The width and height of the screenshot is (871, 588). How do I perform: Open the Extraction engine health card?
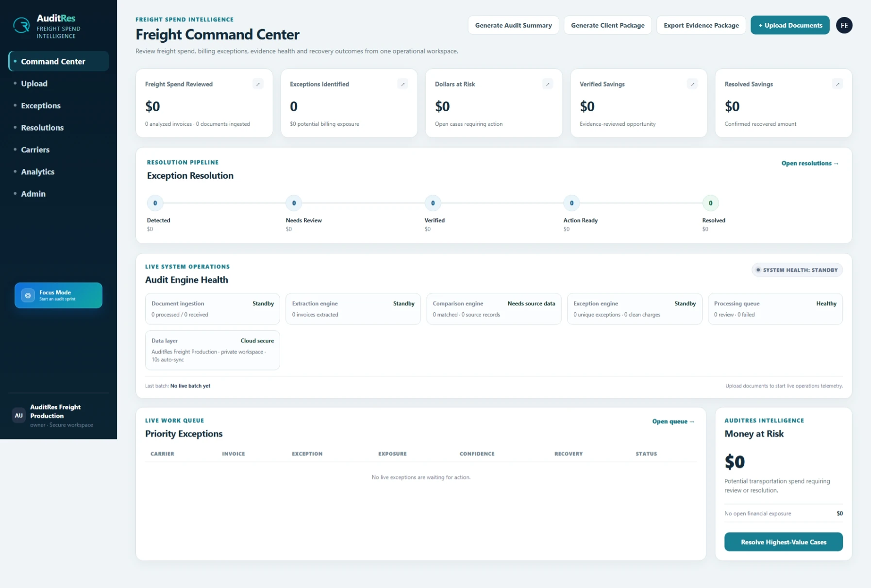coord(353,309)
